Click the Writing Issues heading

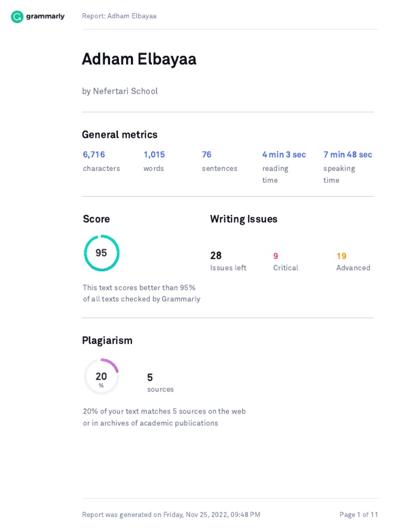click(244, 219)
